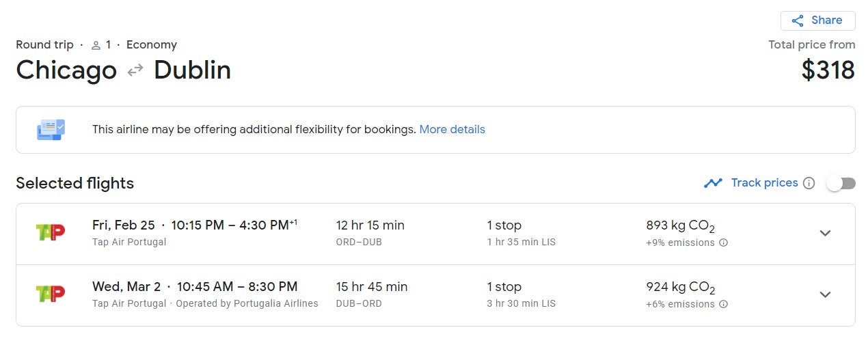868x345 pixels.
Task: Show +9% emissions info icon
Action: (724, 243)
